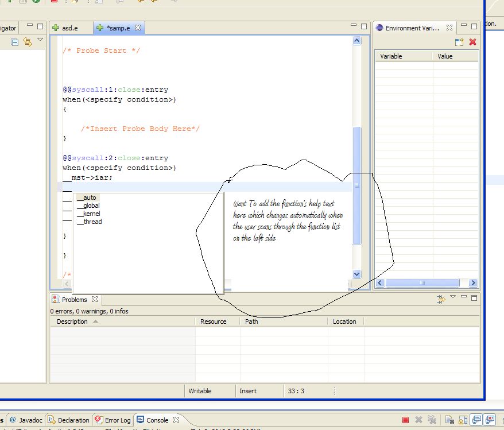Toggle Link with Editor in Navigator

(x=28, y=42)
